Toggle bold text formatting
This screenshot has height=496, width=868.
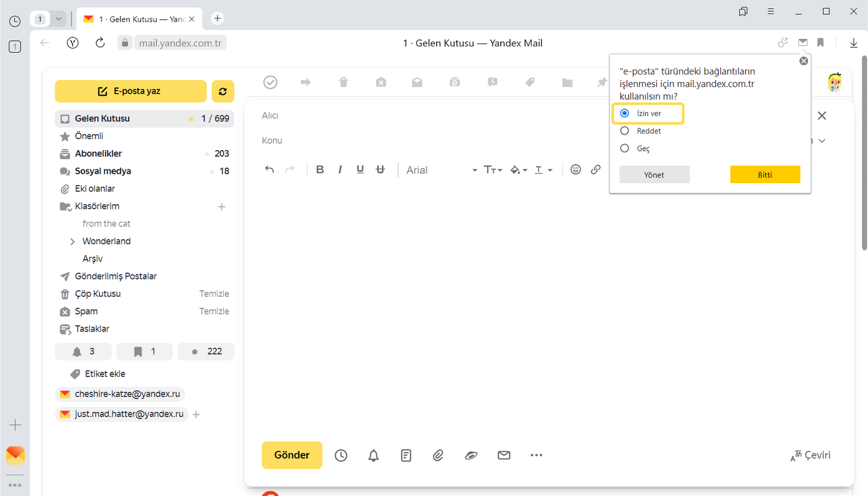click(320, 169)
